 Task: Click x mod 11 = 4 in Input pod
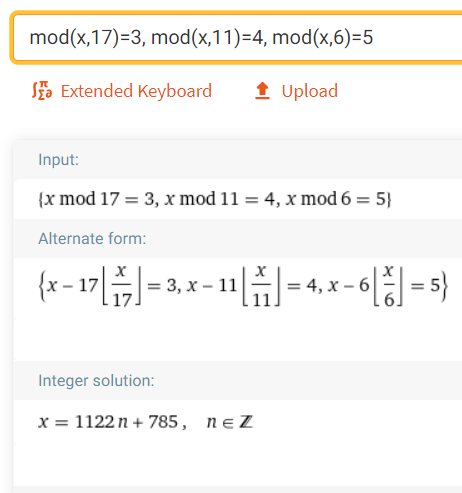[x=219, y=199]
